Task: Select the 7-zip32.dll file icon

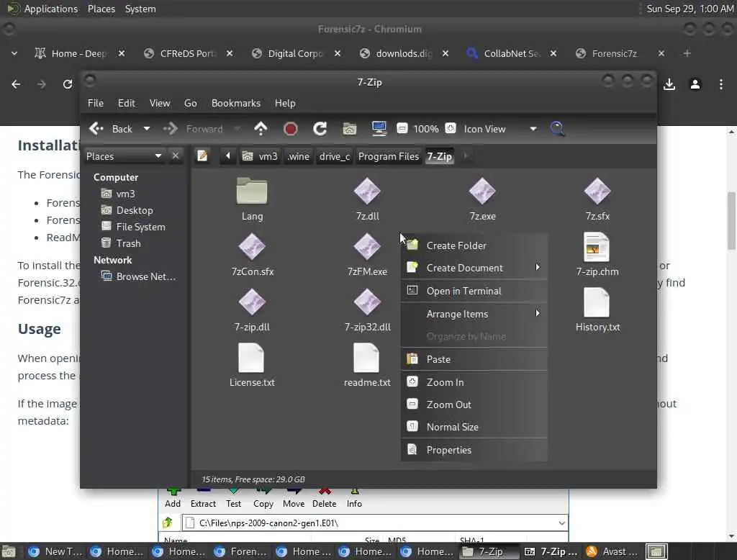Action: coord(367,302)
